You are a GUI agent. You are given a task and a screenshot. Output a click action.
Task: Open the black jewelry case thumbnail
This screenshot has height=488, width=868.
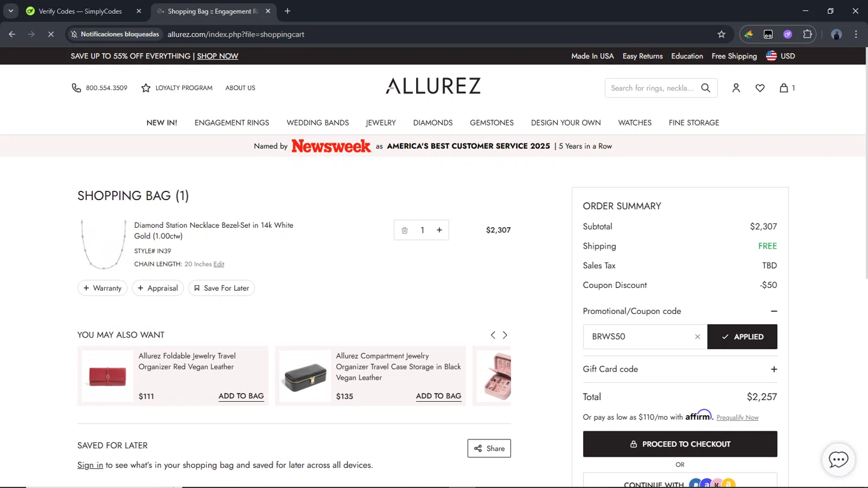click(x=305, y=376)
